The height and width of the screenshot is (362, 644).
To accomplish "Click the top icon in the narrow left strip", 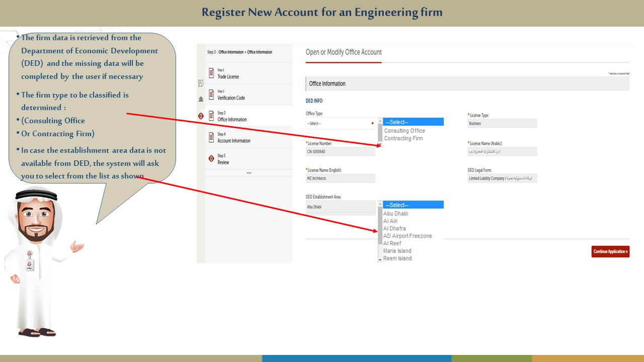I will 201,83.
